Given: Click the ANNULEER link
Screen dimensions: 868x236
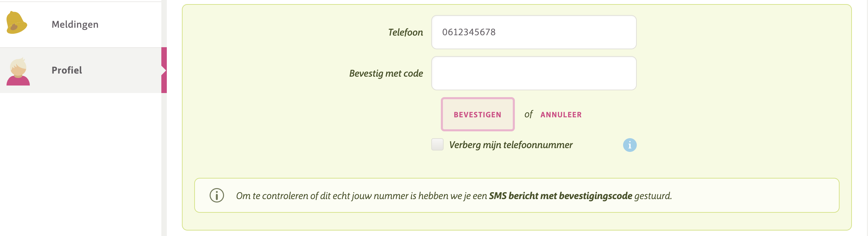Looking at the screenshot, I should click(x=561, y=115).
